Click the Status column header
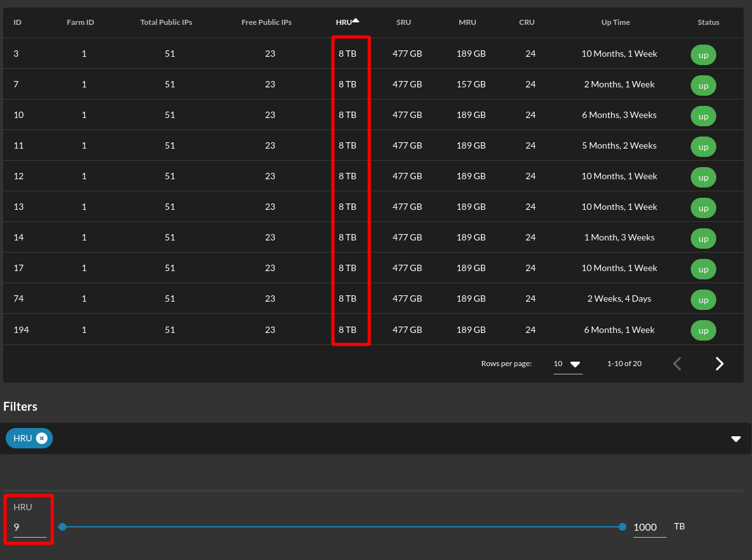752x560 pixels. click(708, 22)
